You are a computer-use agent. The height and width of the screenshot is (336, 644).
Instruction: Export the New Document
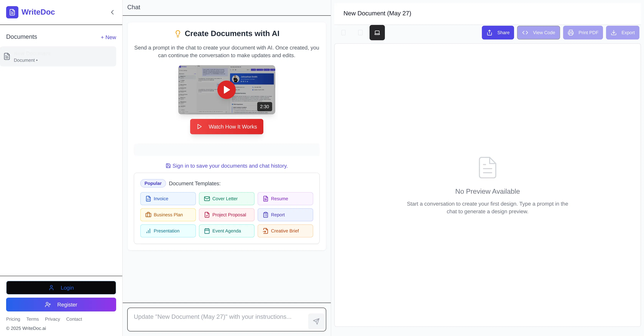pyautogui.click(x=623, y=33)
